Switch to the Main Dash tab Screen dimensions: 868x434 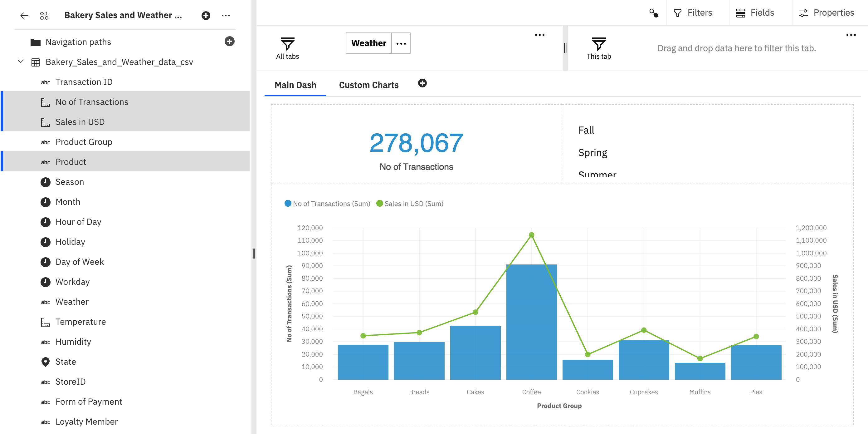(x=295, y=84)
